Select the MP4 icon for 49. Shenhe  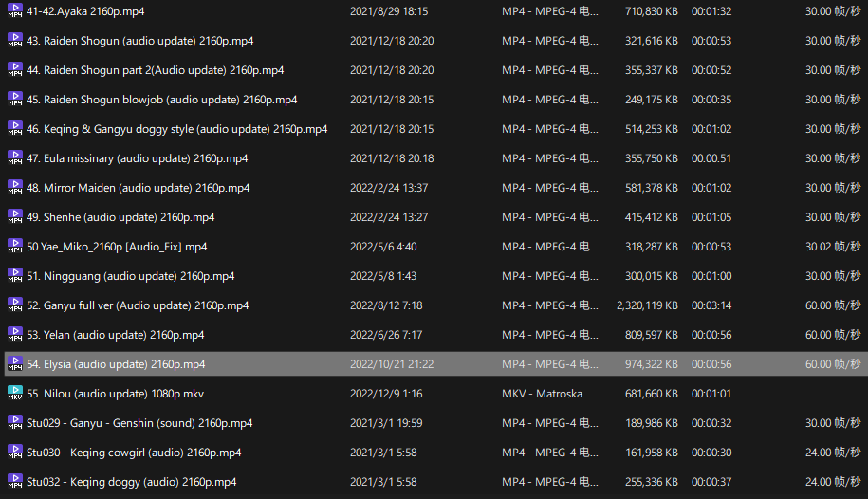(x=15, y=216)
